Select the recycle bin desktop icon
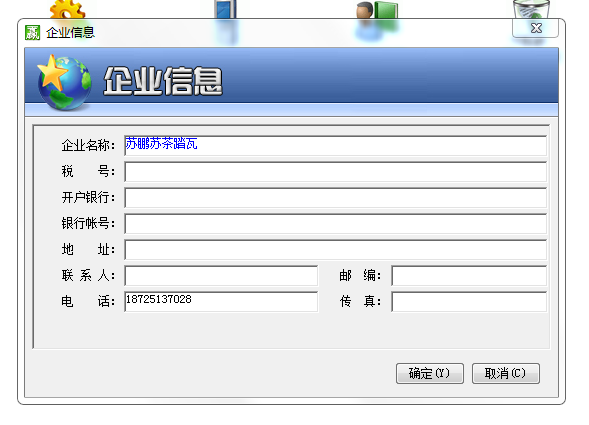The width and height of the screenshot is (589, 425). tap(531, 9)
